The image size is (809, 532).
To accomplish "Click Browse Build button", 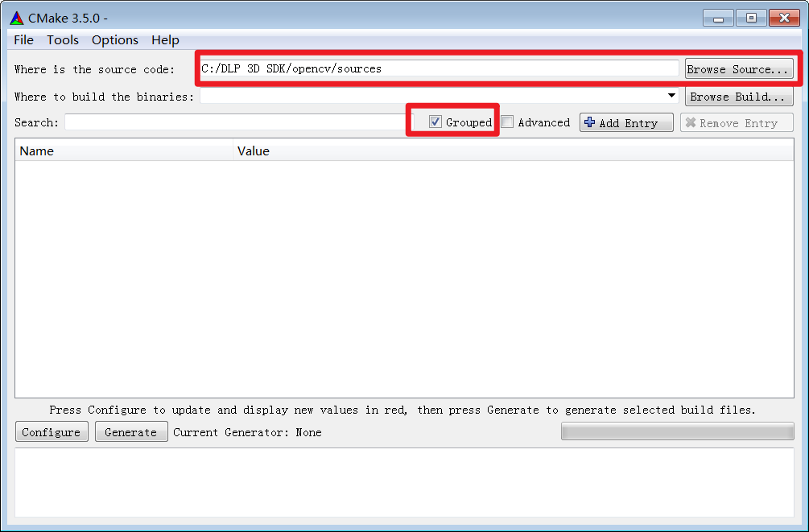I will coord(739,97).
